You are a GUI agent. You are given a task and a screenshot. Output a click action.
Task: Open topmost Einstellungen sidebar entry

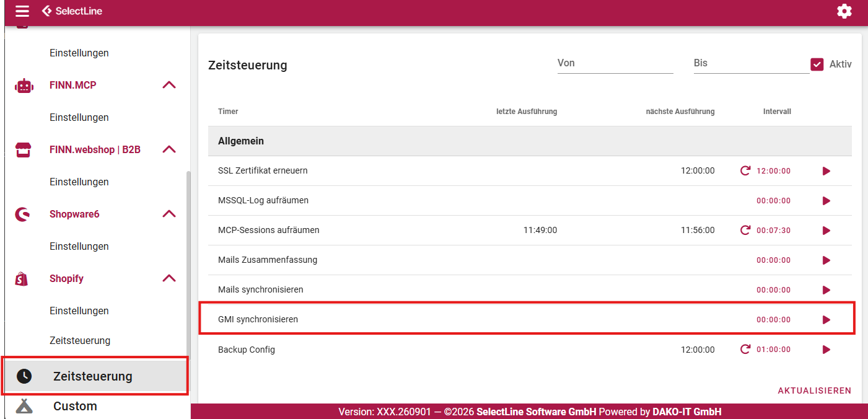click(79, 53)
